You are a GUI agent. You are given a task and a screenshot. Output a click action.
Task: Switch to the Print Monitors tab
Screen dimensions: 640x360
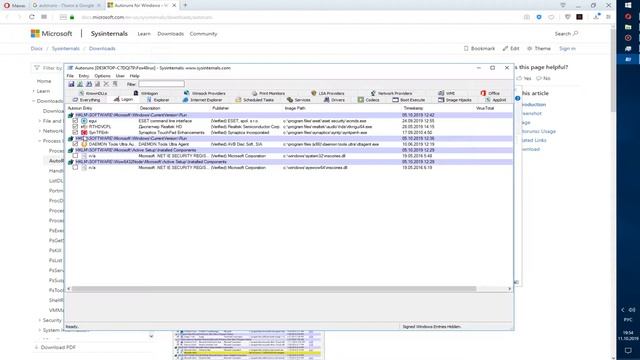269,93
